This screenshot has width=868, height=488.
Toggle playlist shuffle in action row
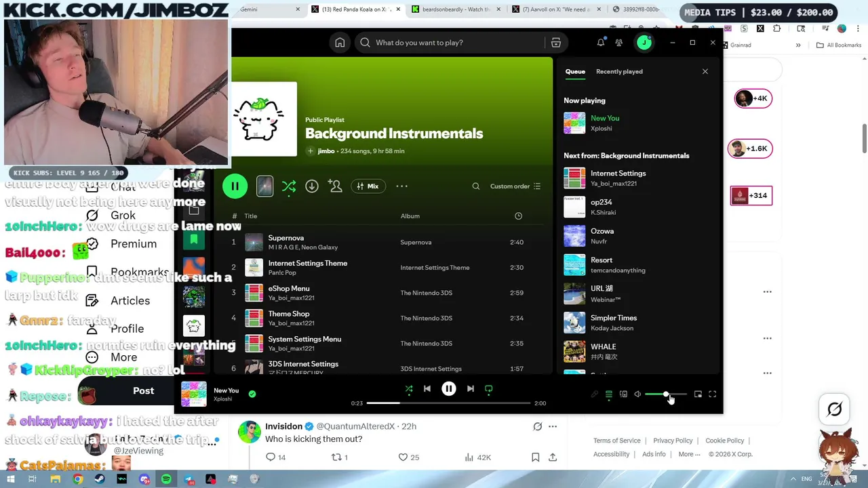(289, 186)
